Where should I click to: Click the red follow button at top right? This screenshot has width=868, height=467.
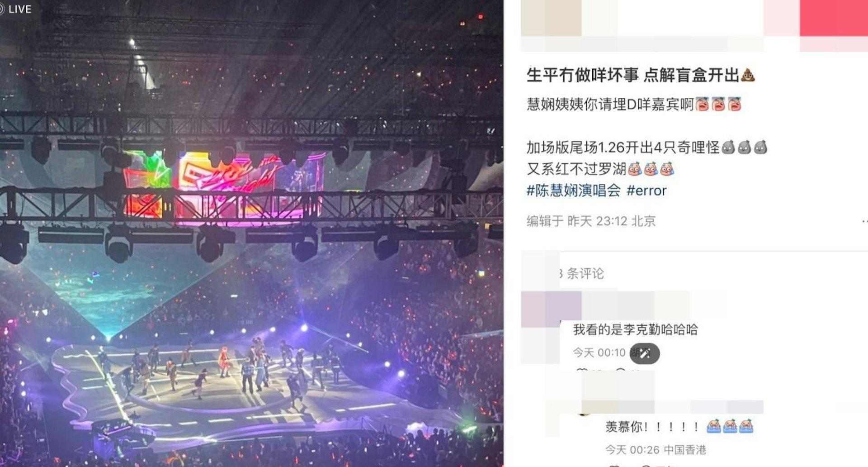coord(834,18)
